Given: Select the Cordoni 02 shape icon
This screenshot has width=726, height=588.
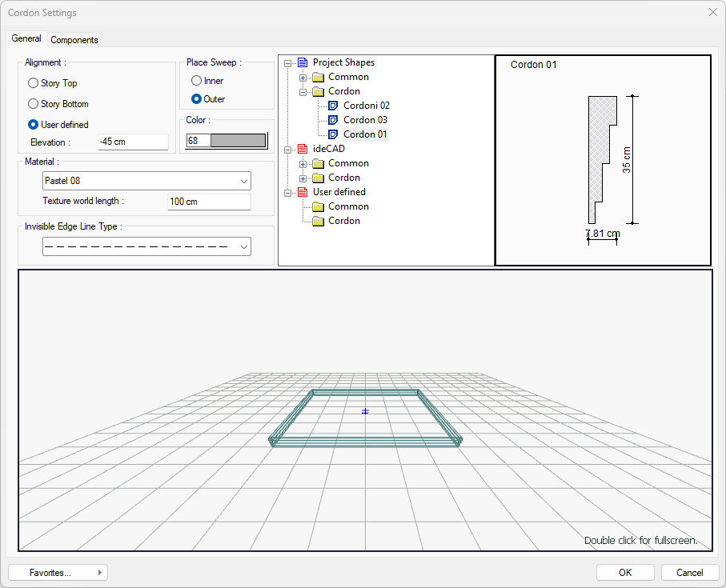Looking at the screenshot, I should (x=335, y=106).
